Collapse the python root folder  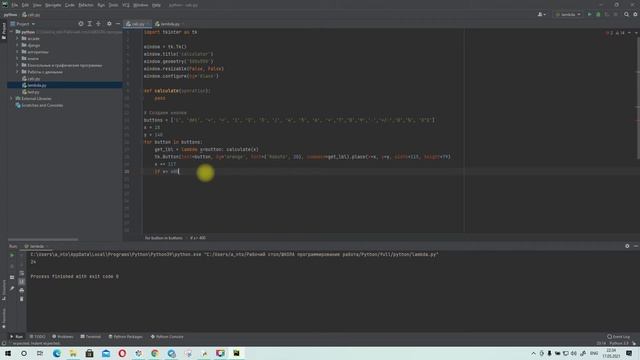[x=11, y=32]
